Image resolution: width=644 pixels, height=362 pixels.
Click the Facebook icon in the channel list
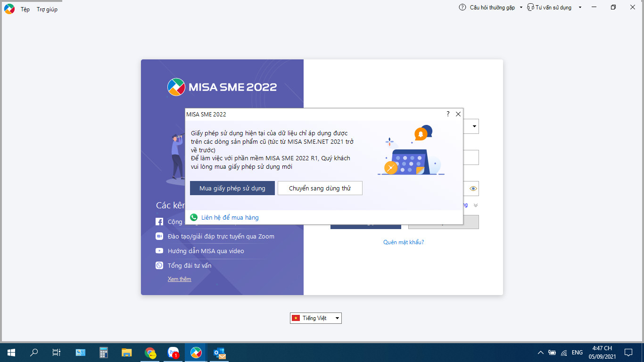click(x=159, y=222)
